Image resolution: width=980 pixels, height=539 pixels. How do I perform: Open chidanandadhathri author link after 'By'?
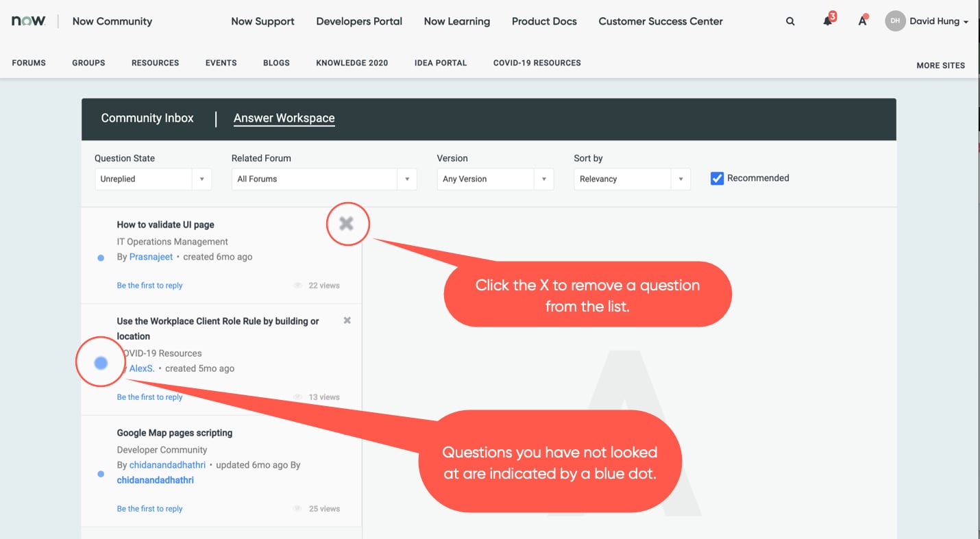167,465
